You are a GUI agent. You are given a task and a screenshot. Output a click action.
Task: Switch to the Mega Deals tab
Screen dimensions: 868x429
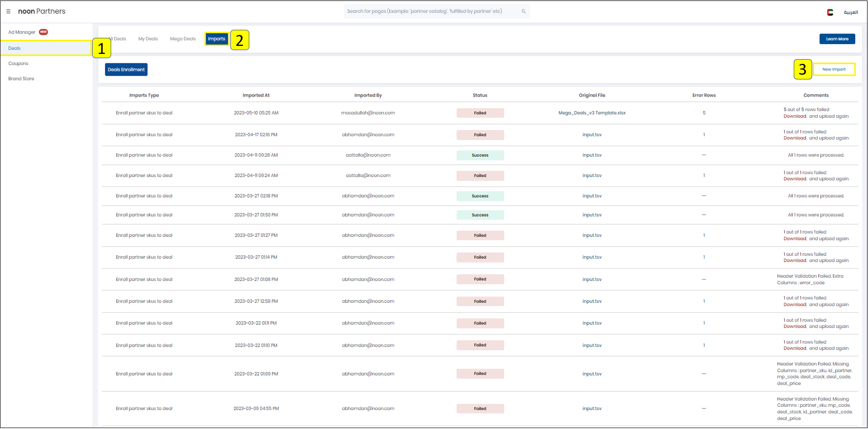(183, 39)
